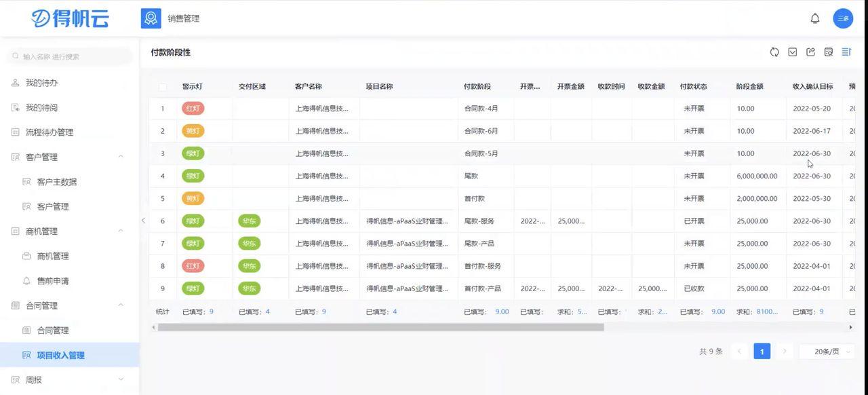Click the 红灯 badge in row 1
The image size is (868, 395).
[193, 109]
